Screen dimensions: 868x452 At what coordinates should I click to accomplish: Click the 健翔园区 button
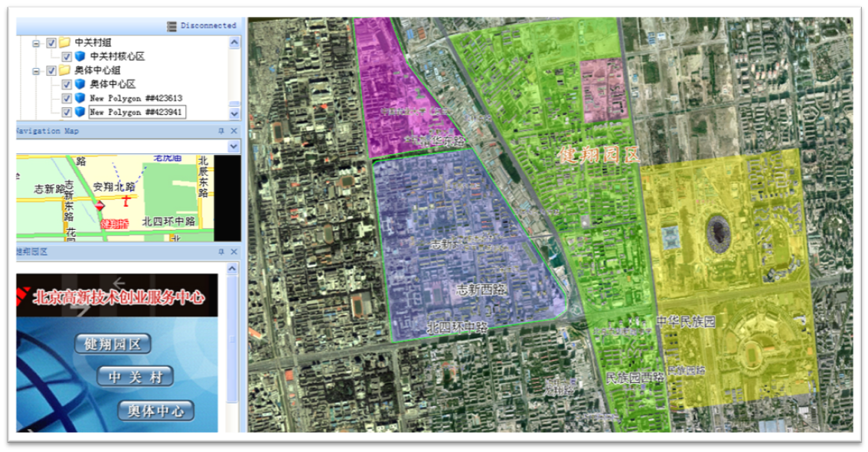tap(113, 344)
